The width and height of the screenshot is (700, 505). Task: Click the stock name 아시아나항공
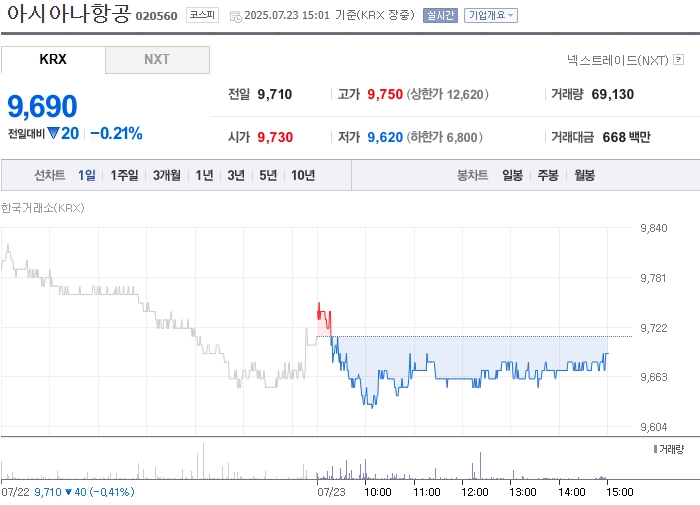coord(69,13)
